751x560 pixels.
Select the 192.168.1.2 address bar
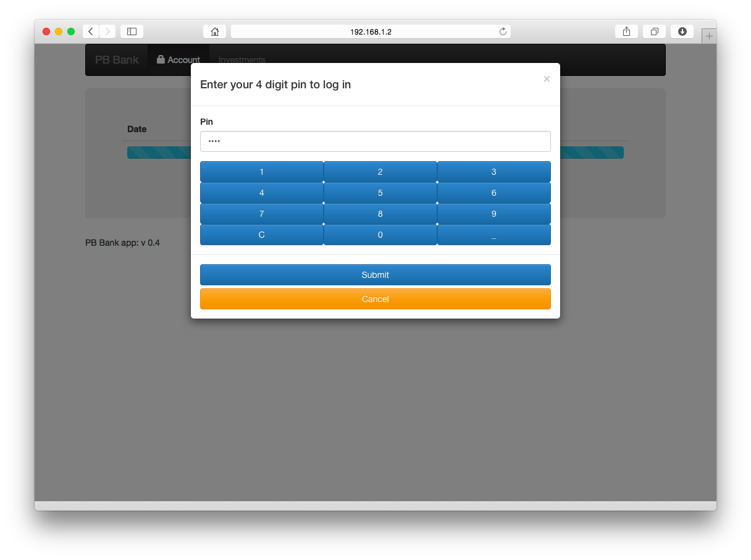tap(371, 31)
